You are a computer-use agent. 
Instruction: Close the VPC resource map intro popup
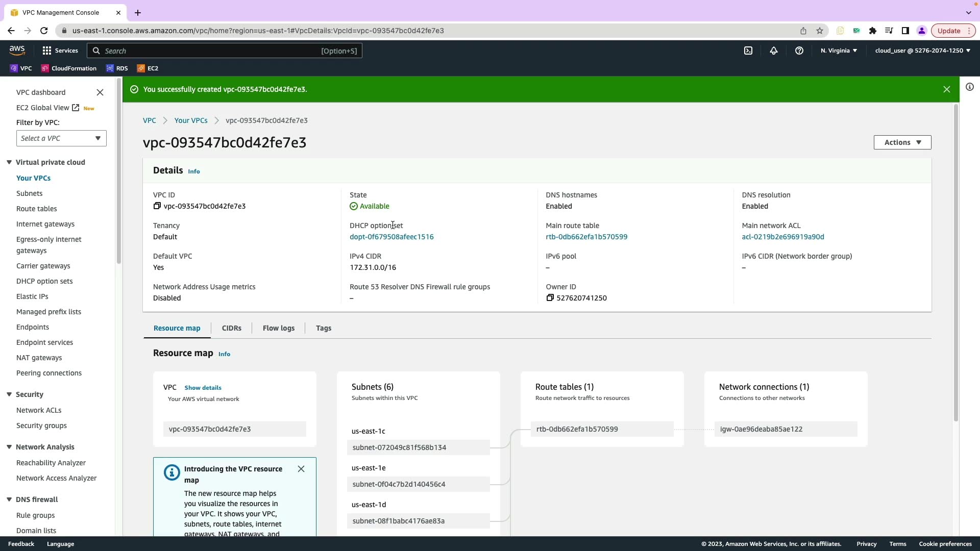pyautogui.click(x=301, y=469)
